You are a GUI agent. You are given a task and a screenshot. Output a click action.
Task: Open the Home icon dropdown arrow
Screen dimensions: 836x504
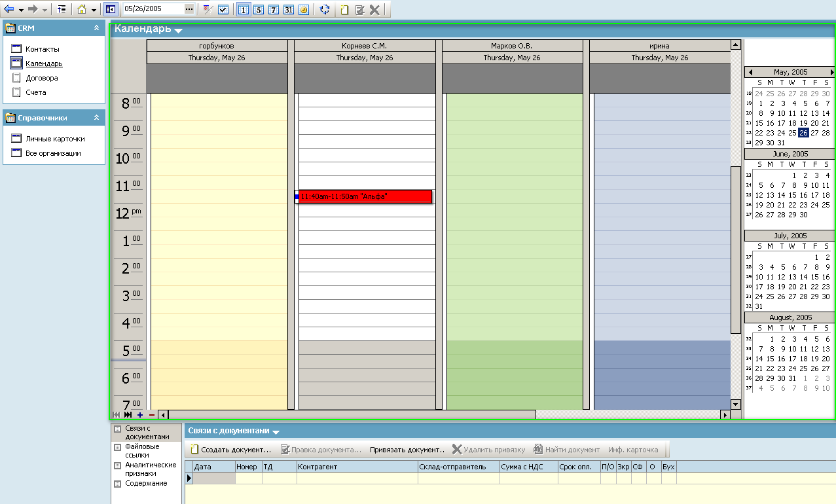[x=94, y=10]
